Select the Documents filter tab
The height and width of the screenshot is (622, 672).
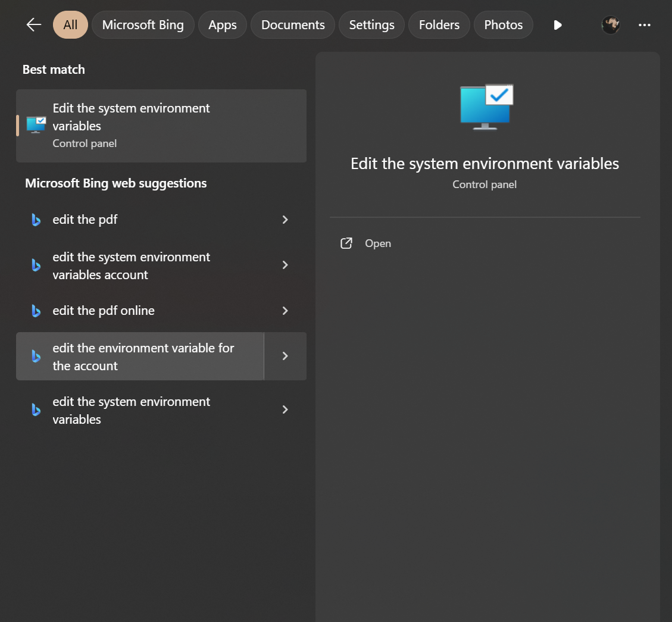pos(293,25)
